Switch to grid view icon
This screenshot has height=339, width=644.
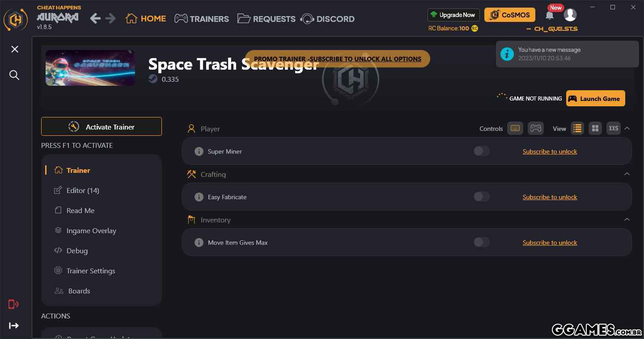click(595, 129)
